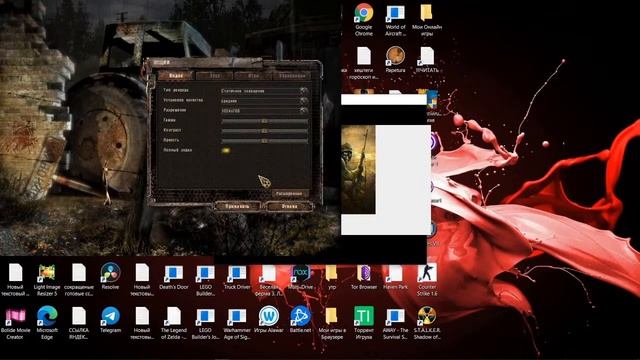This screenshot has height=360, width=640.
Task: Switch to the Видео settings tab
Action: (176, 76)
